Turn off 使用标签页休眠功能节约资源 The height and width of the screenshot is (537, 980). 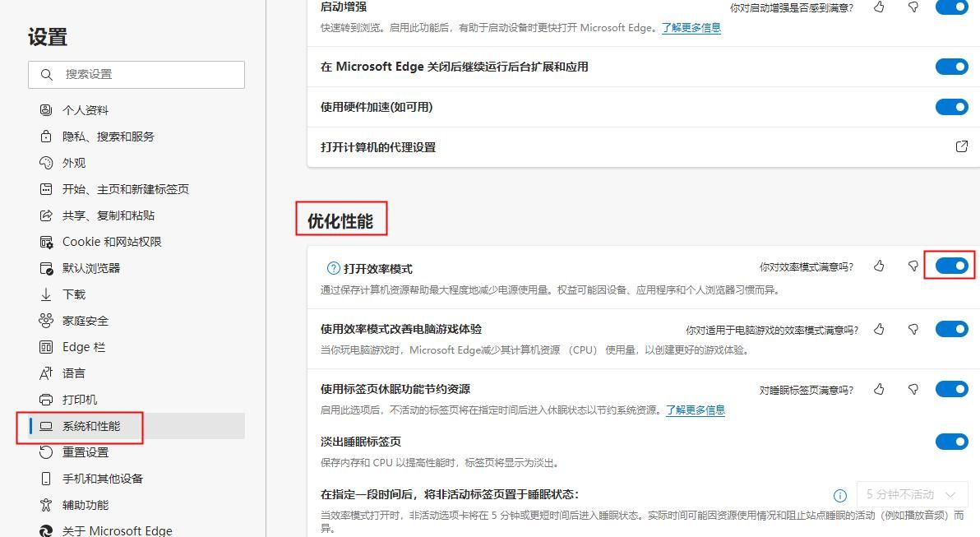click(x=951, y=389)
